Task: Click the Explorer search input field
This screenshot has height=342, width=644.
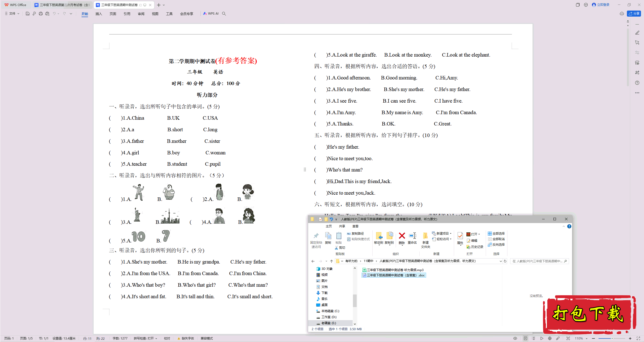Action: tap(539, 261)
